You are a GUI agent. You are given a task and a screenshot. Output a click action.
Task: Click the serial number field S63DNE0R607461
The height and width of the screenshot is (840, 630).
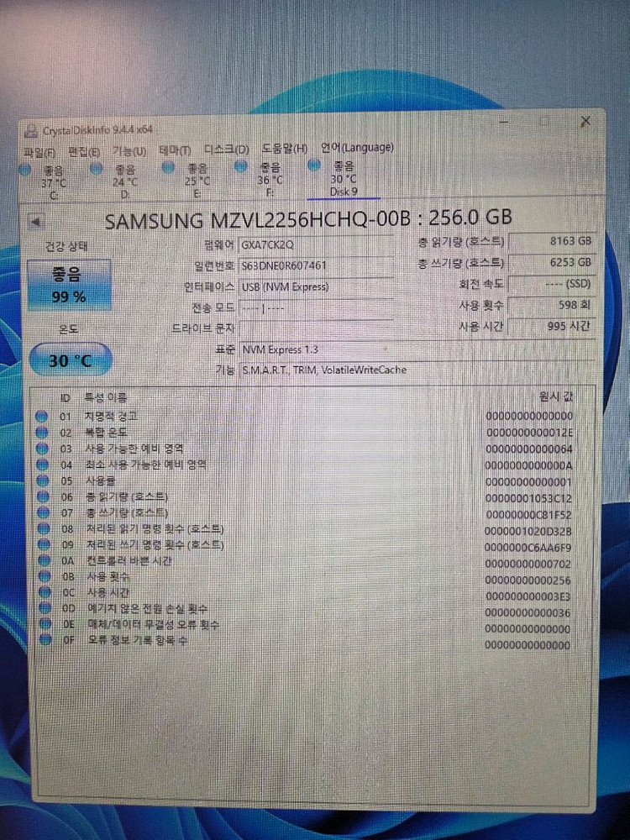pyautogui.click(x=316, y=265)
